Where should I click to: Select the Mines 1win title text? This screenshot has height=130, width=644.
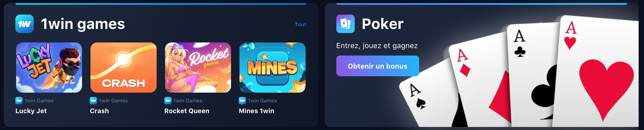(x=257, y=111)
